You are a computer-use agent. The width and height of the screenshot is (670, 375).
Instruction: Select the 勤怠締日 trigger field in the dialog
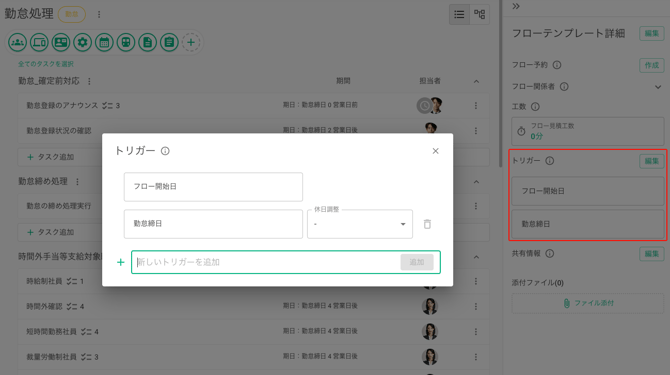tap(213, 224)
